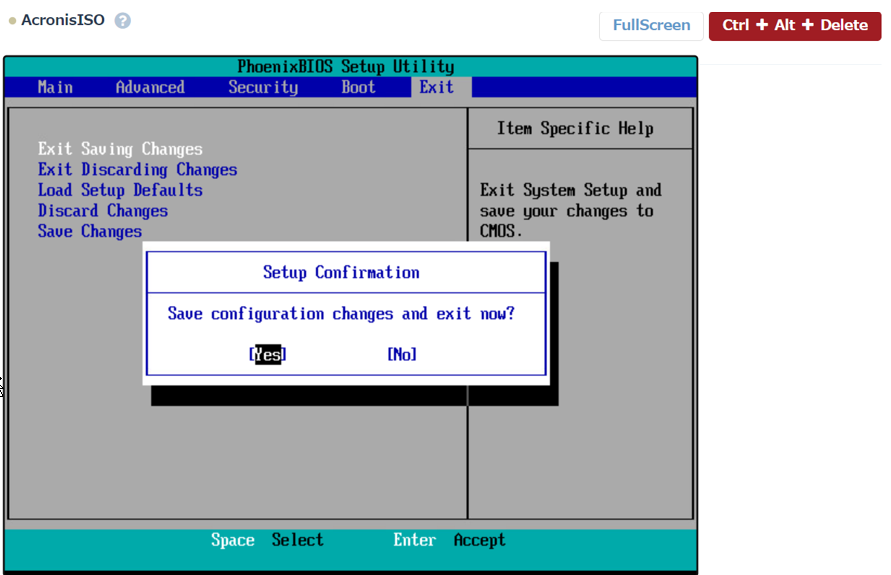Click the status dot beside AcronisISO

point(12,21)
